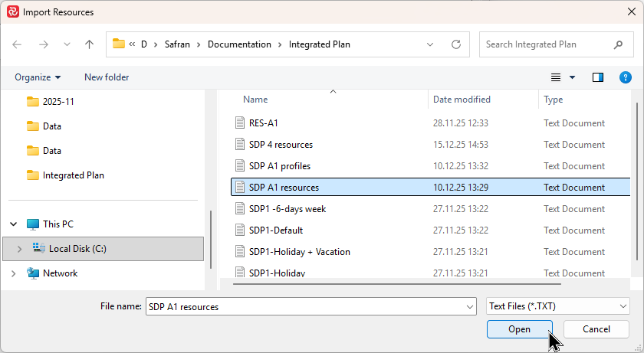The image size is (644, 353).
Task: Click Documentation in the breadcrumb path
Action: click(x=239, y=44)
